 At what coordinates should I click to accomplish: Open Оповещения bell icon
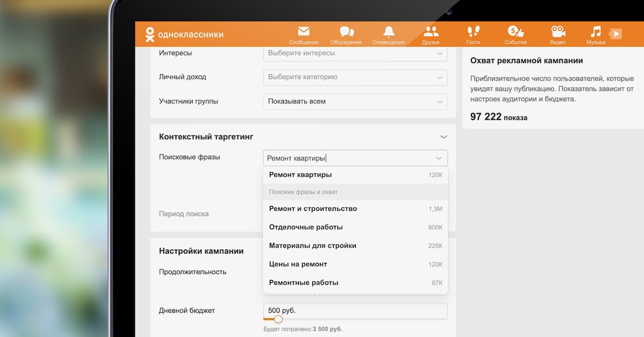pos(389,31)
